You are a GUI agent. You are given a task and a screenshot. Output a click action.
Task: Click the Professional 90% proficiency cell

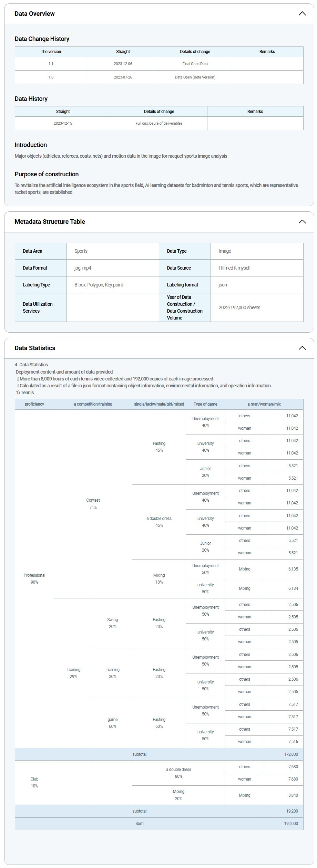(34, 578)
